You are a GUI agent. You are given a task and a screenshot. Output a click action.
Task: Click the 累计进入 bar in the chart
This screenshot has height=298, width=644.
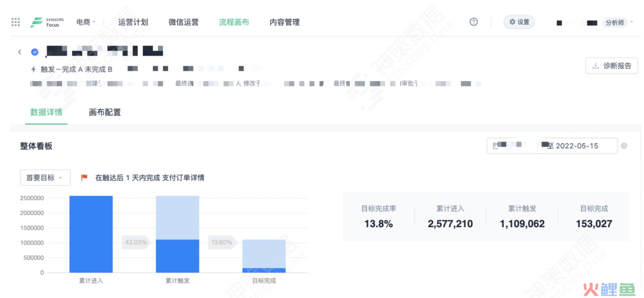[91, 234]
